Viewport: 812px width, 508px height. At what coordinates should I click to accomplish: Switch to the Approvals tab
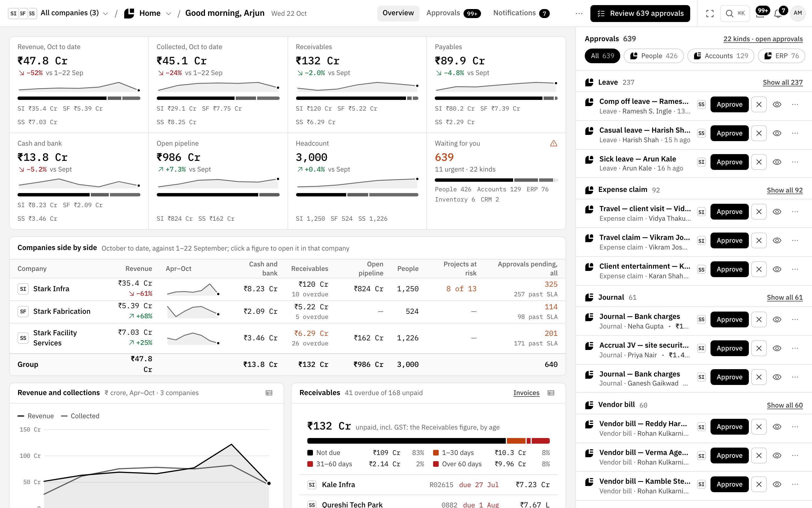click(x=453, y=13)
